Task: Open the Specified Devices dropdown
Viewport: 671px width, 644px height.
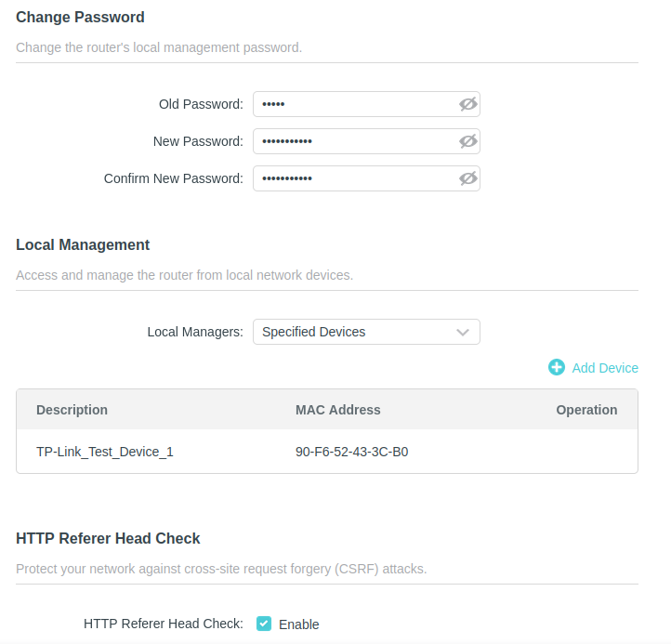Action: 353,332
